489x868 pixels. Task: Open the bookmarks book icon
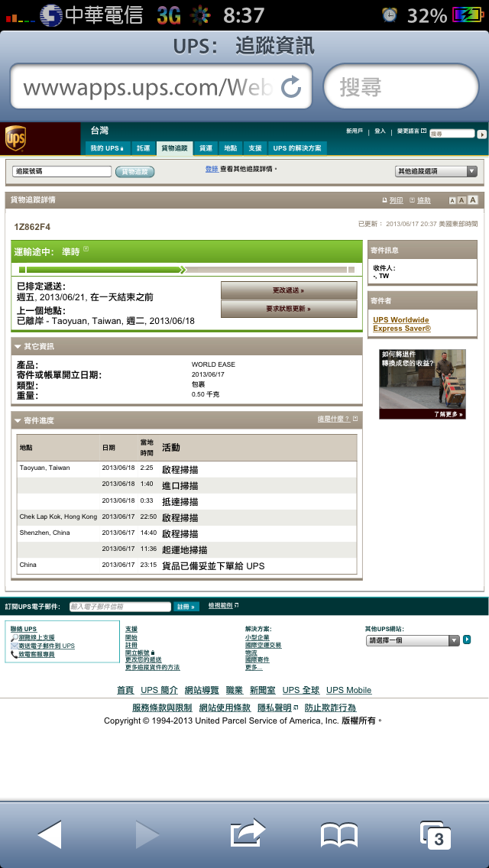339,835
